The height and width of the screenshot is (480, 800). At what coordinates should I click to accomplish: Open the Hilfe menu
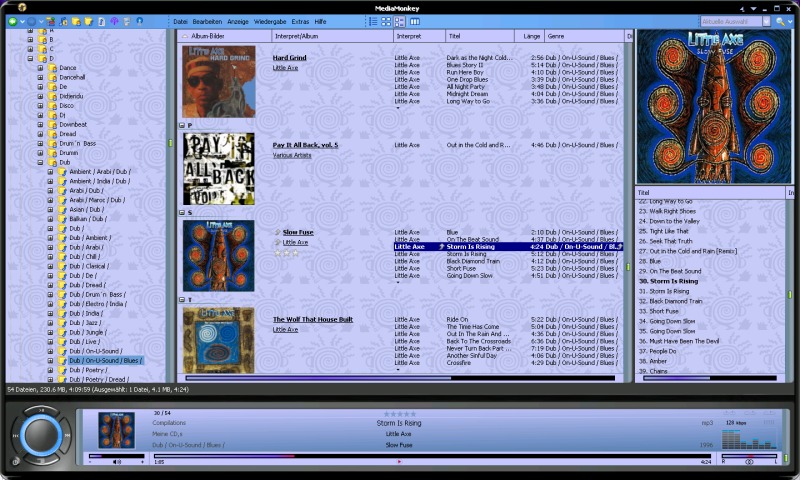point(320,21)
